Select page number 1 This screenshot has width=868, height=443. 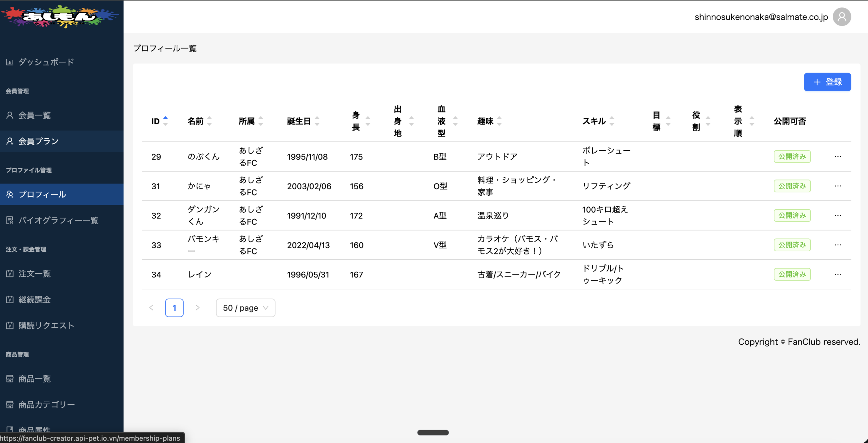[174, 308]
